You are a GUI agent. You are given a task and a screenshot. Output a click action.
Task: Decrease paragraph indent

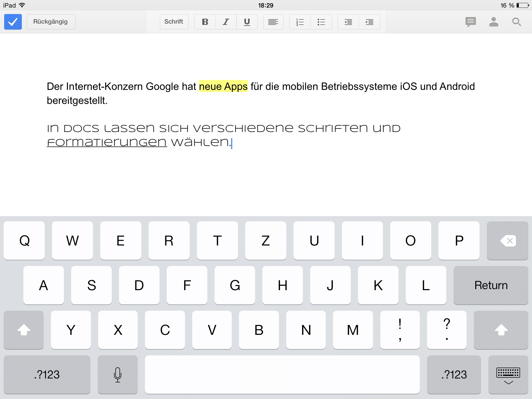click(x=348, y=22)
